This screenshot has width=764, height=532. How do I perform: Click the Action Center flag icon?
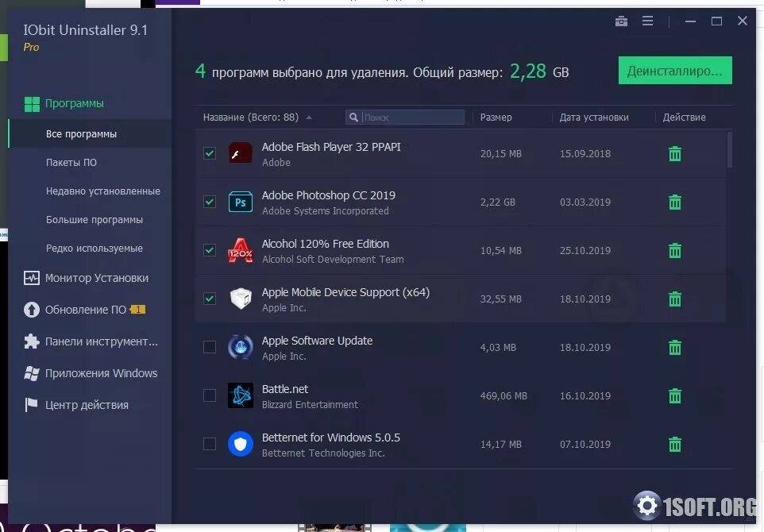click(31, 405)
